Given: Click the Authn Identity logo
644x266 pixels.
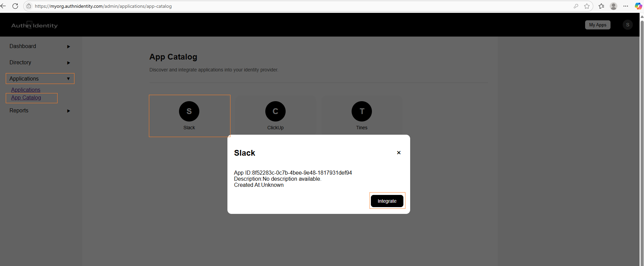Looking at the screenshot, I should click(x=35, y=25).
